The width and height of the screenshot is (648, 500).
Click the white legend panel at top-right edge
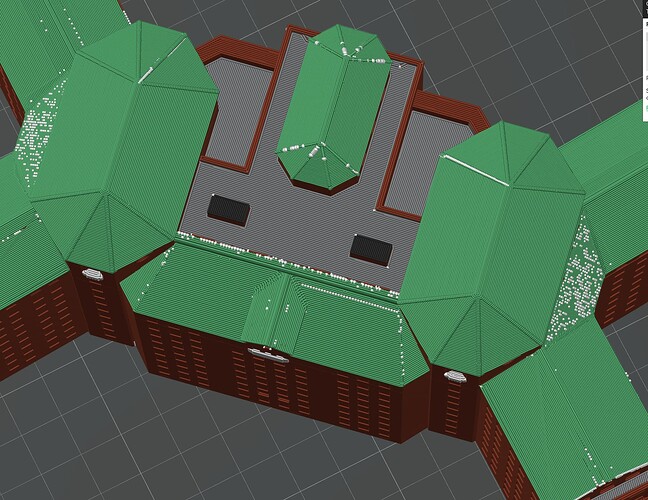pyautogui.click(x=645, y=69)
